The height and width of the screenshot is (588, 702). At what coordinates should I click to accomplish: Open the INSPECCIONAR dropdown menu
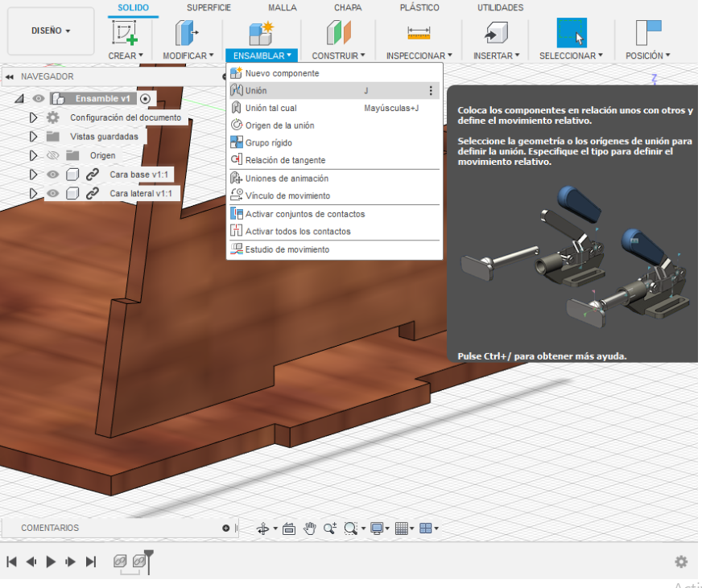419,56
